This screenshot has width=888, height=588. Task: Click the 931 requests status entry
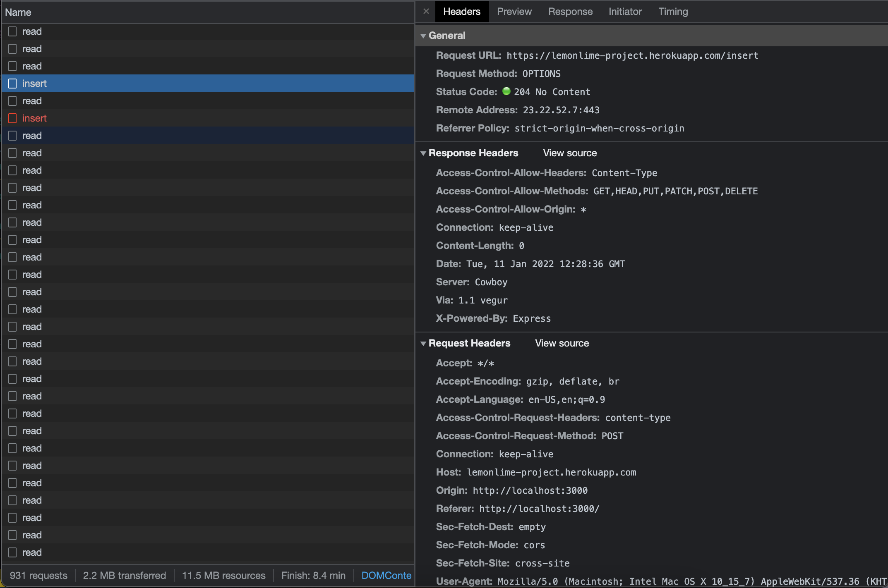[x=38, y=576]
